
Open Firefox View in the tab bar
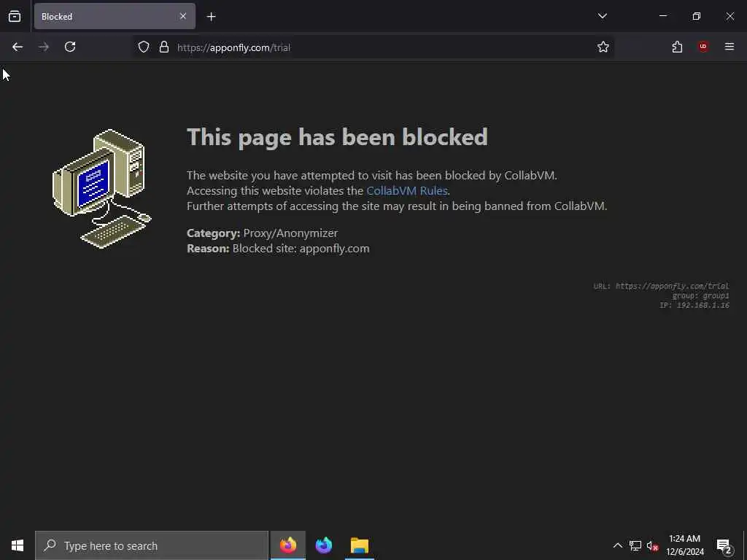pyautogui.click(x=15, y=16)
